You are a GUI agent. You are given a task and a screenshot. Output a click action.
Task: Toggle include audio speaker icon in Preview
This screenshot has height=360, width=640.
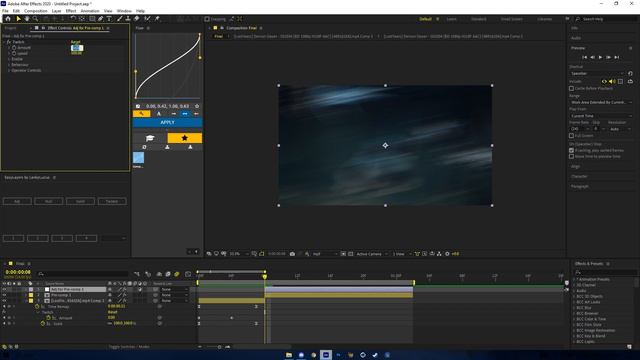pos(612,82)
